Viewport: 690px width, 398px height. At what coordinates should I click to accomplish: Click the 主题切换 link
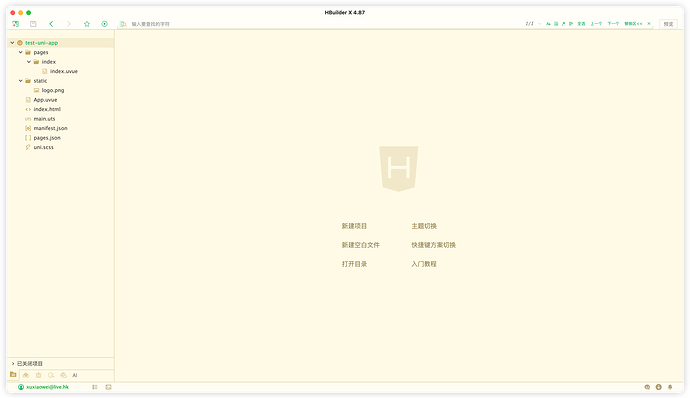point(424,226)
